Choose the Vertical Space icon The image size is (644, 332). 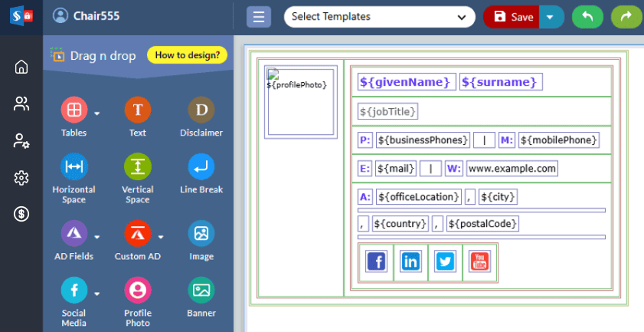coord(137,166)
